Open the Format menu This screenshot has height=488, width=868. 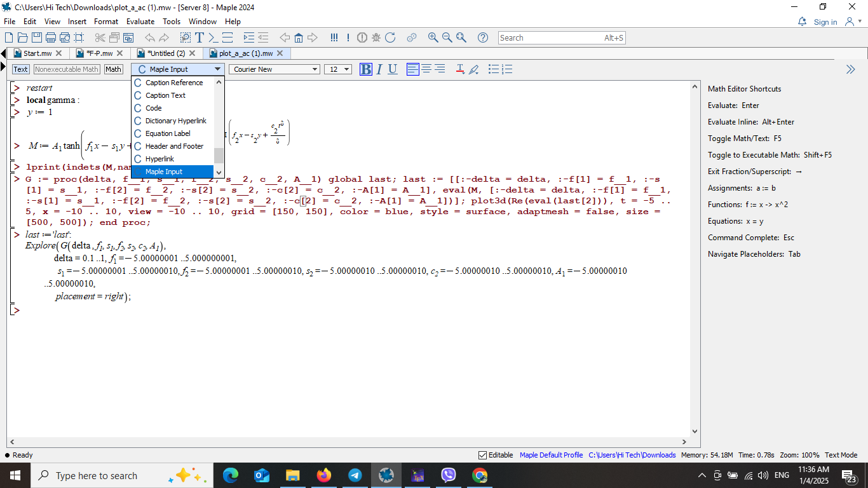point(106,22)
